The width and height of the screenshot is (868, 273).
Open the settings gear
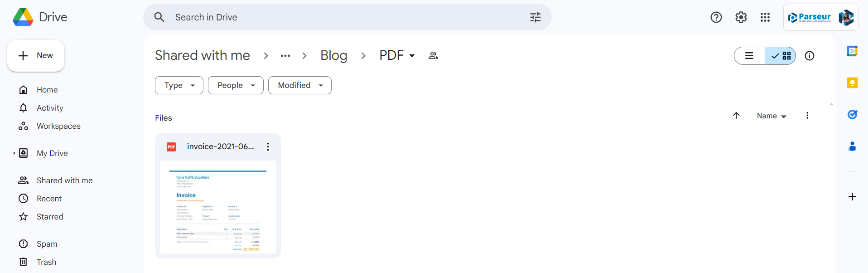(741, 17)
